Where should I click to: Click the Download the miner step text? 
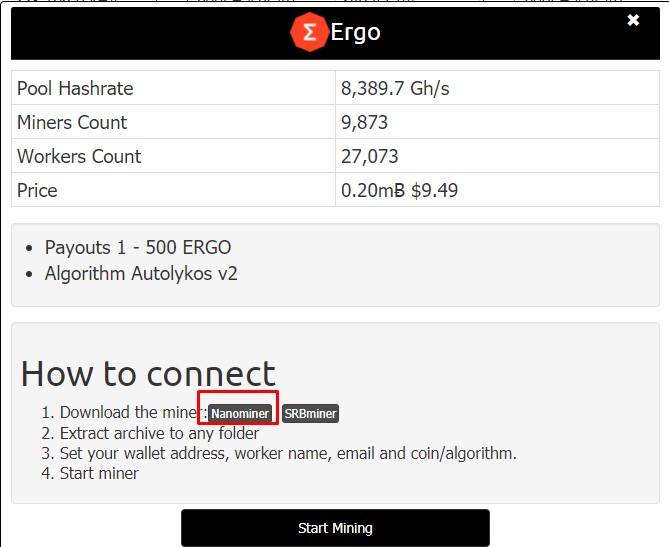point(133,413)
